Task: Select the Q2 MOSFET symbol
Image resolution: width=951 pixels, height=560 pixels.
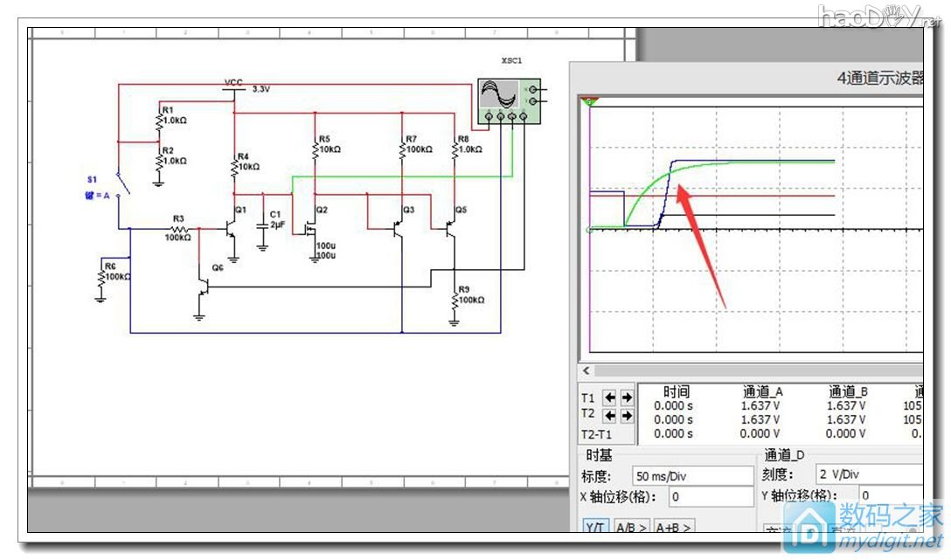Action: [x=308, y=228]
